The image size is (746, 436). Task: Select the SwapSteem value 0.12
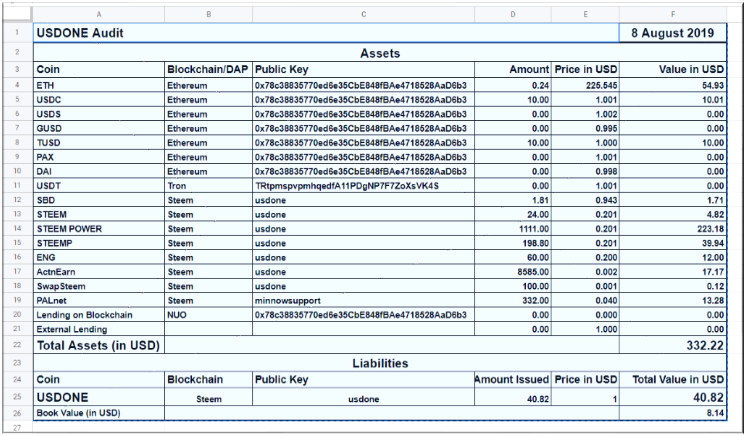673,286
